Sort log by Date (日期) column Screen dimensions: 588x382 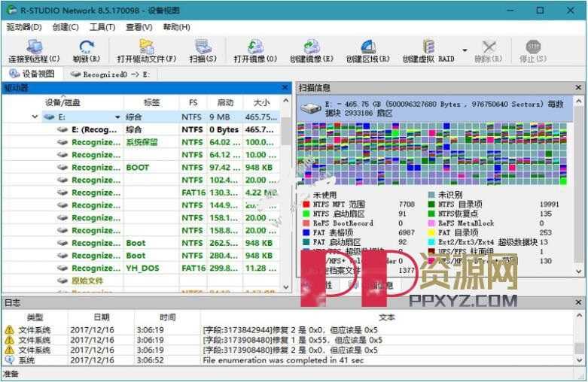[101, 317]
